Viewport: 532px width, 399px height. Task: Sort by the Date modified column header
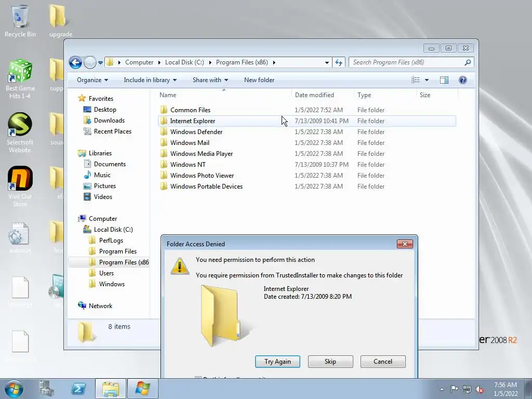[x=314, y=95]
